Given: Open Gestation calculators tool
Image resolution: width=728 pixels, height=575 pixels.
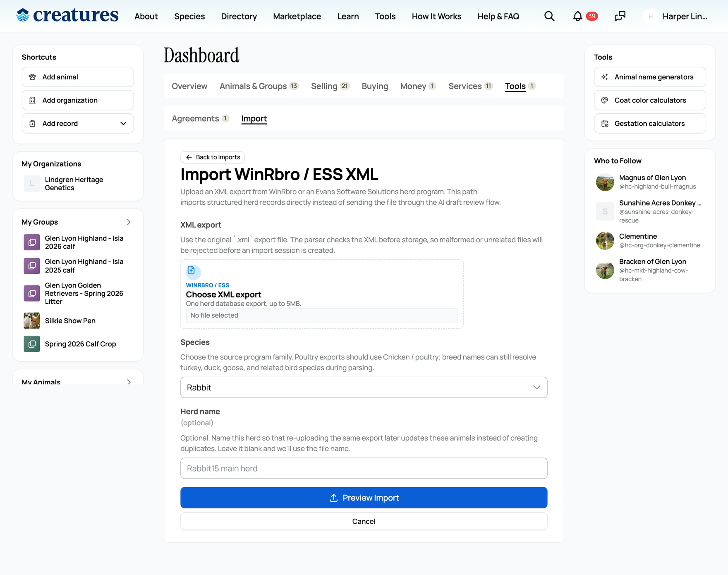Looking at the screenshot, I should tap(650, 123).
